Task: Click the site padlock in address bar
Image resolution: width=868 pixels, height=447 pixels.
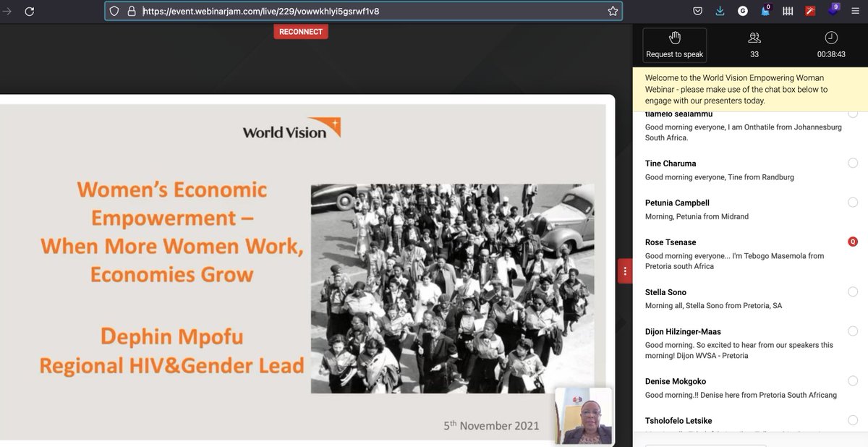Action: point(132,12)
